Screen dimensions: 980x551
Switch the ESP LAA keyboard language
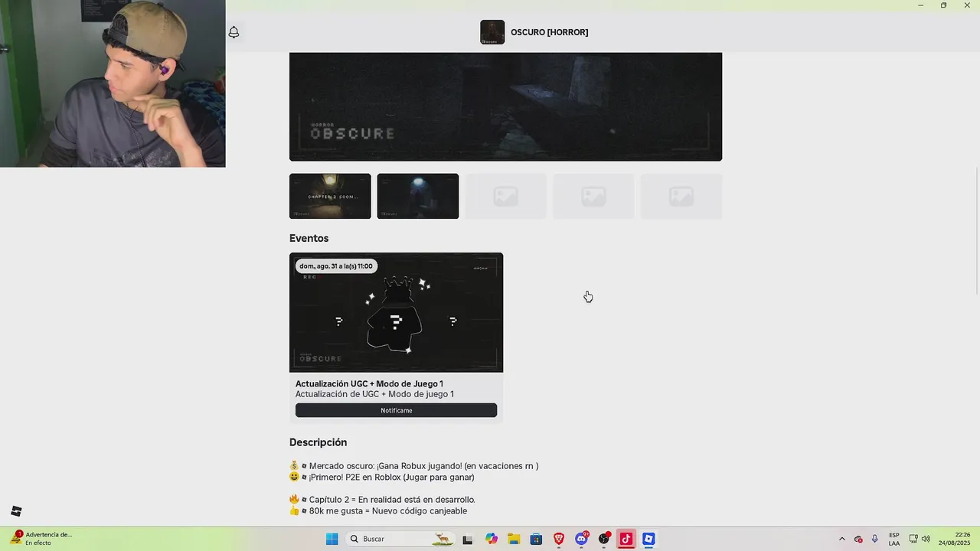894,539
